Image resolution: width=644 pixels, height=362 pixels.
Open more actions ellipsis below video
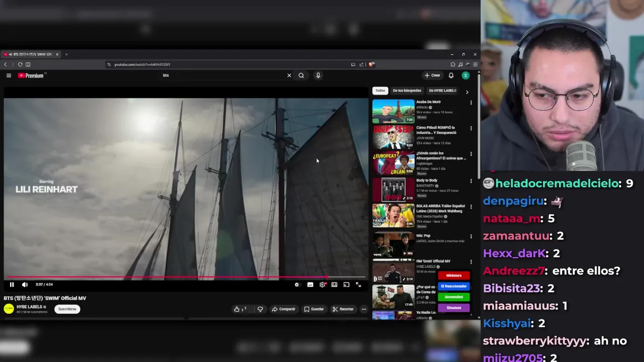(x=364, y=309)
